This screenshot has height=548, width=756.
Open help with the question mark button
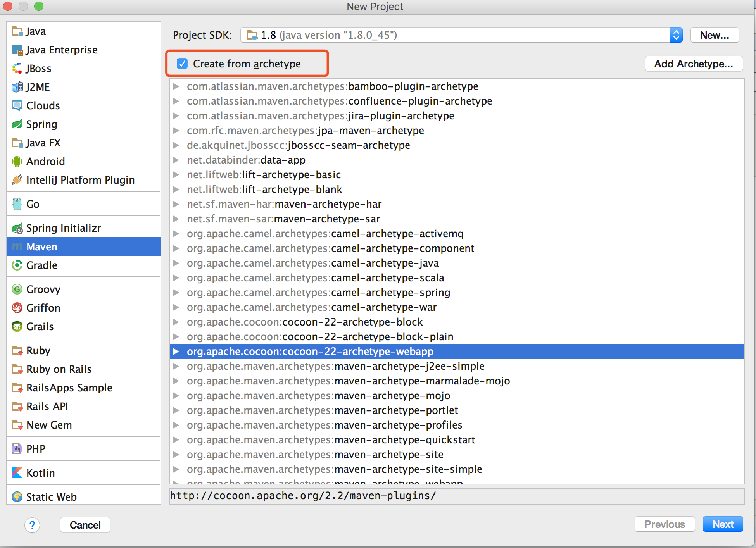click(32, 525)
